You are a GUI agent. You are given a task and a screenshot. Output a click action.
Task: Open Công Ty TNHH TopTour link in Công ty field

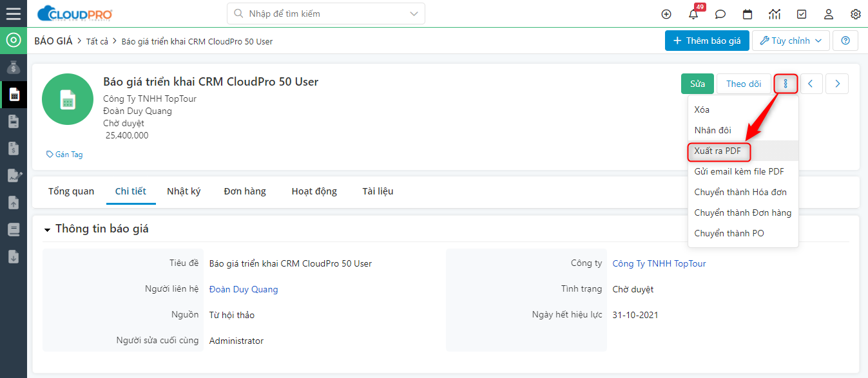tap(659, 263)
